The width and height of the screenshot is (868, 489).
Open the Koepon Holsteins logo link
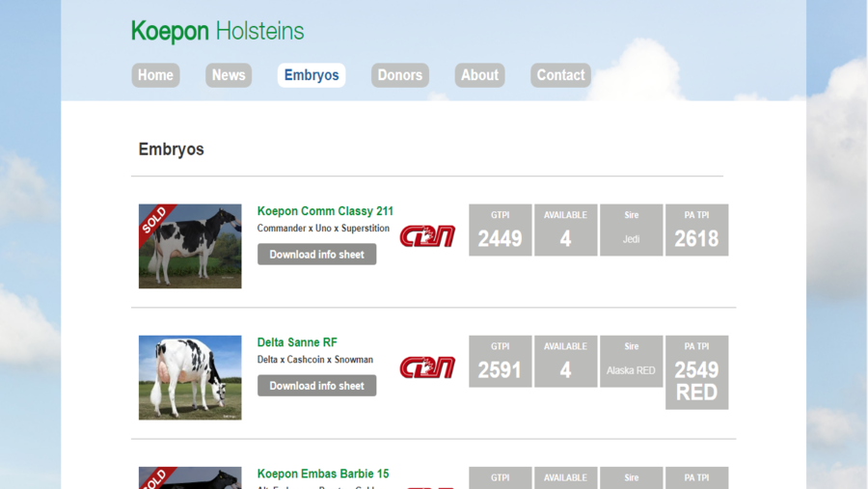point(218,32)
